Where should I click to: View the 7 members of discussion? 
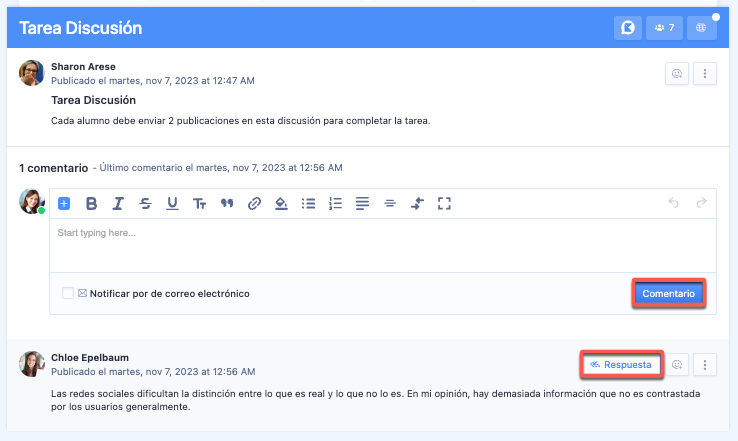point(664,28)
